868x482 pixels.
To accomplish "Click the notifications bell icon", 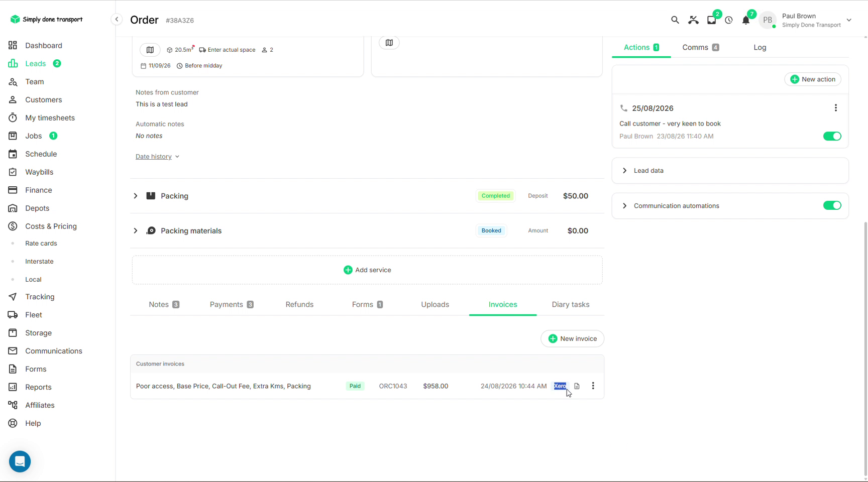I will (746, 20).
